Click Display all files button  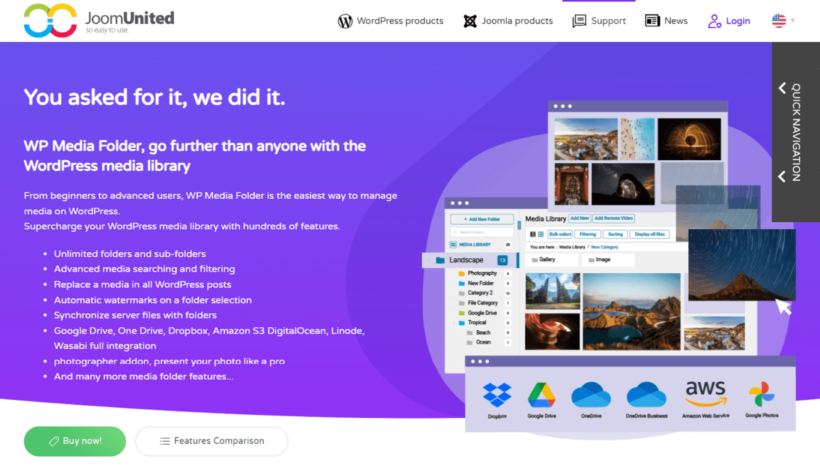point(650,234)
